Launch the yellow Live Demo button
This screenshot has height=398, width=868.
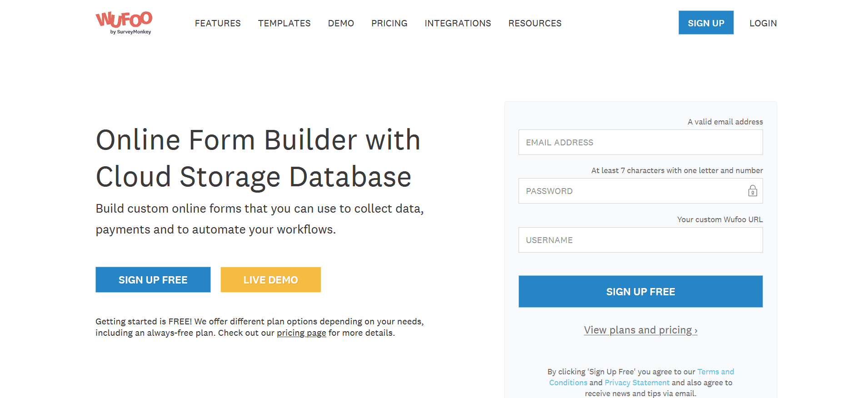click(270, 280)
